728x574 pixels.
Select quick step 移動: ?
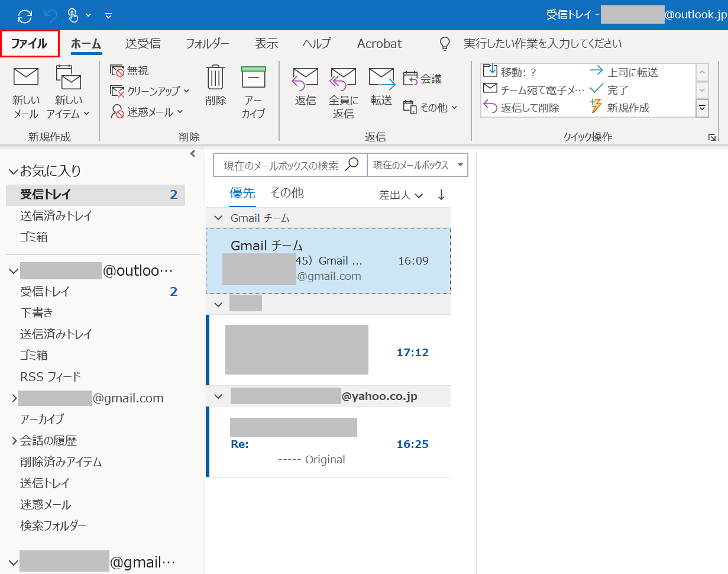[x=510, y=72]
